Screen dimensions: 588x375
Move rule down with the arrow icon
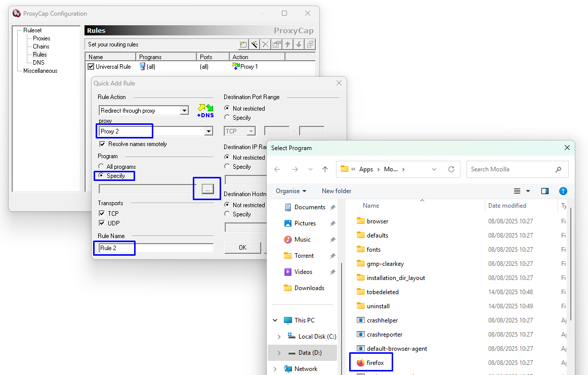299,44
